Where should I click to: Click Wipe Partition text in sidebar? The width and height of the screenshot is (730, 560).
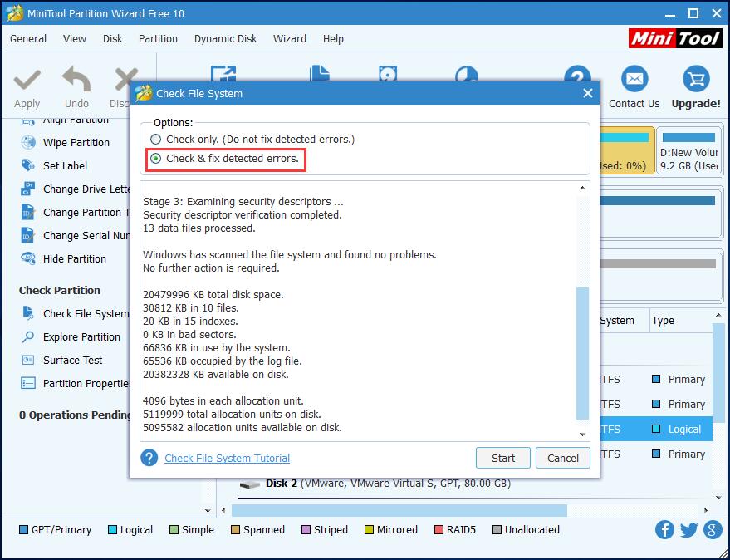pyautogui.click(x=76, y=143)
